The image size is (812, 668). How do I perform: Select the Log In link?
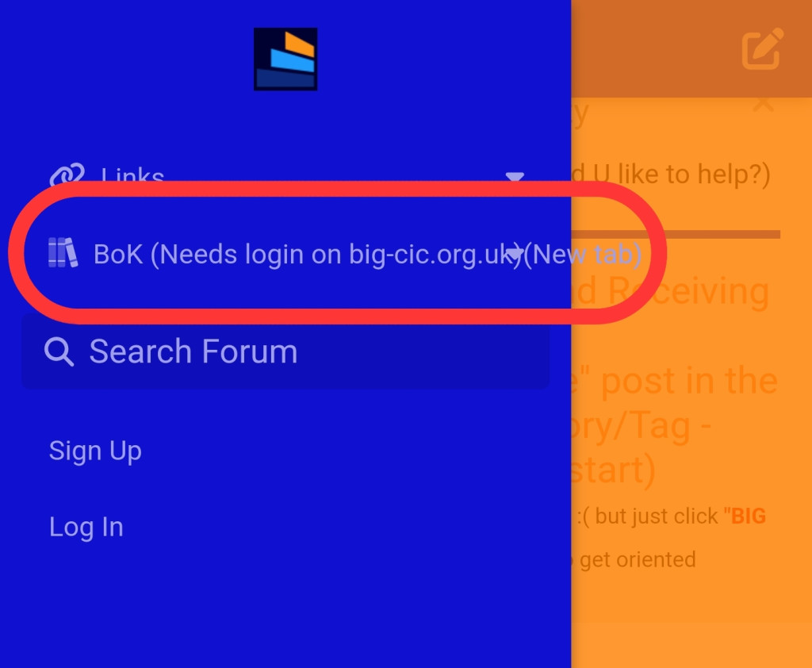point(86,527)
